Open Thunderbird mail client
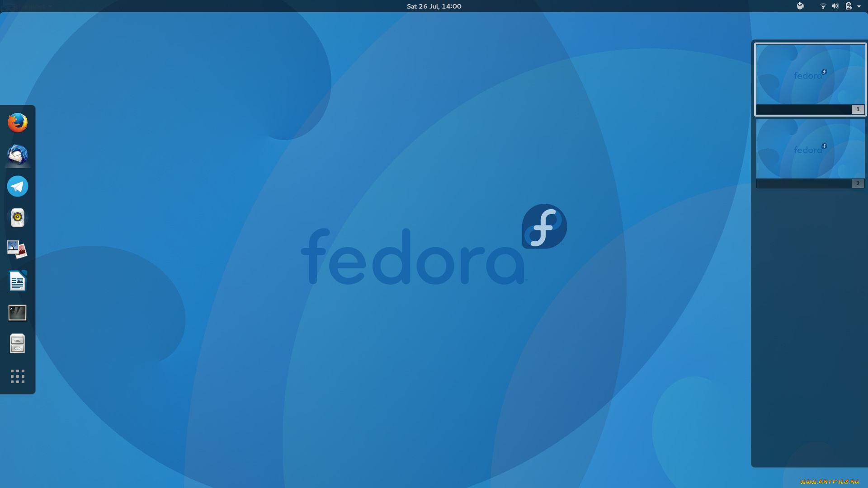Image resolution: width=868 pixels, height=488 pixels. [17, 154]
